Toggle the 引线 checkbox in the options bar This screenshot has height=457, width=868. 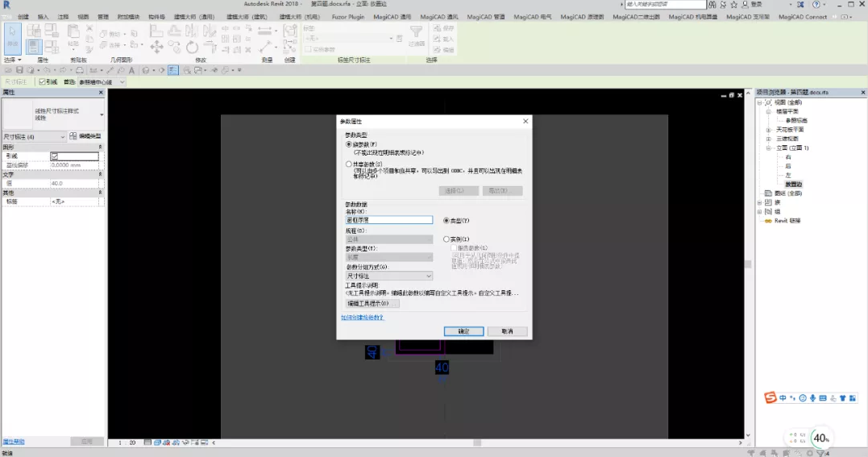[42, 82]
